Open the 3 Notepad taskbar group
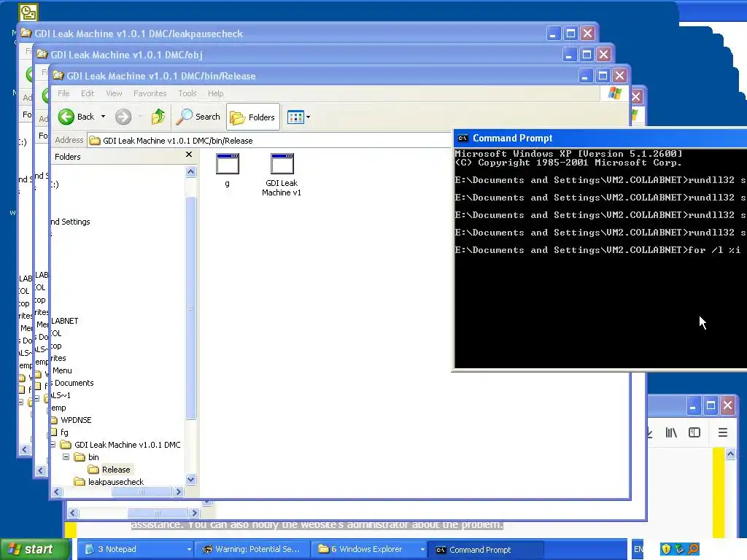 [135, 549]
